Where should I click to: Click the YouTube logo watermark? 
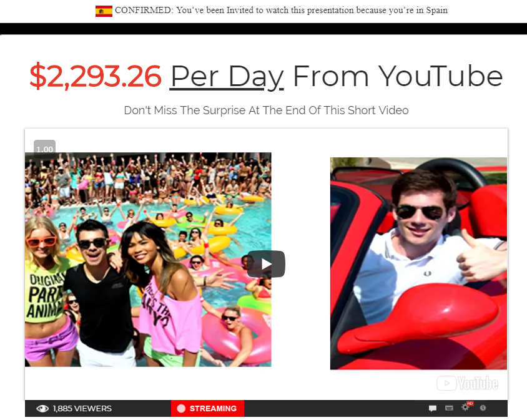[x=467, y=383]
